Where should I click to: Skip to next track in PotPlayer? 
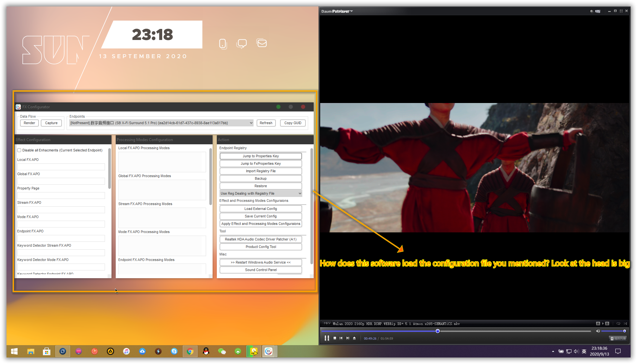coord(348,338)
